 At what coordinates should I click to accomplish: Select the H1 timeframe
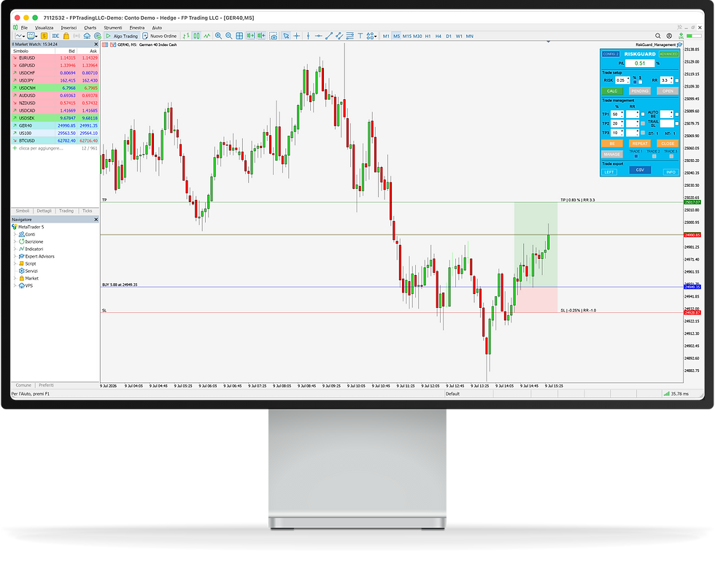pos(428,36)
